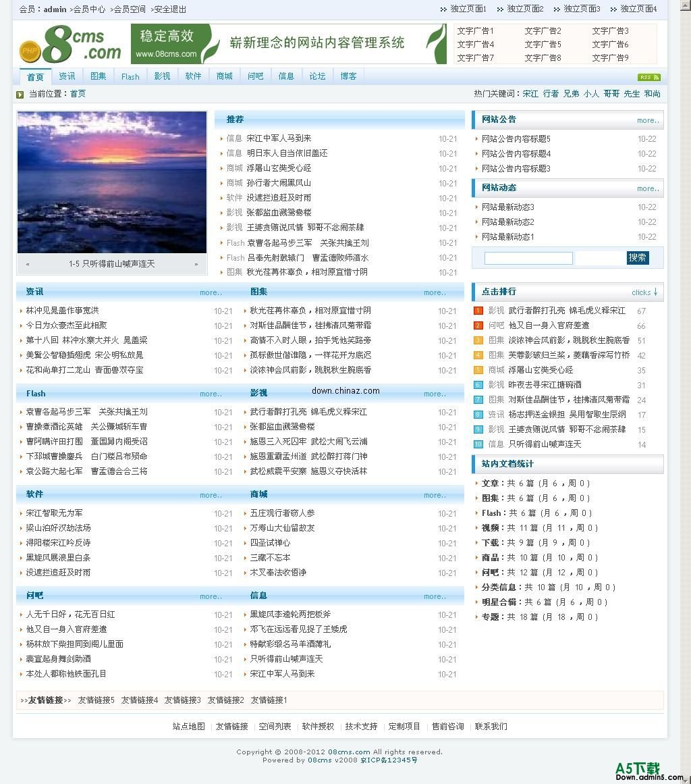The image size is (691, 784).
Task: Open the 博客 tab
Action: click(348, 76)
